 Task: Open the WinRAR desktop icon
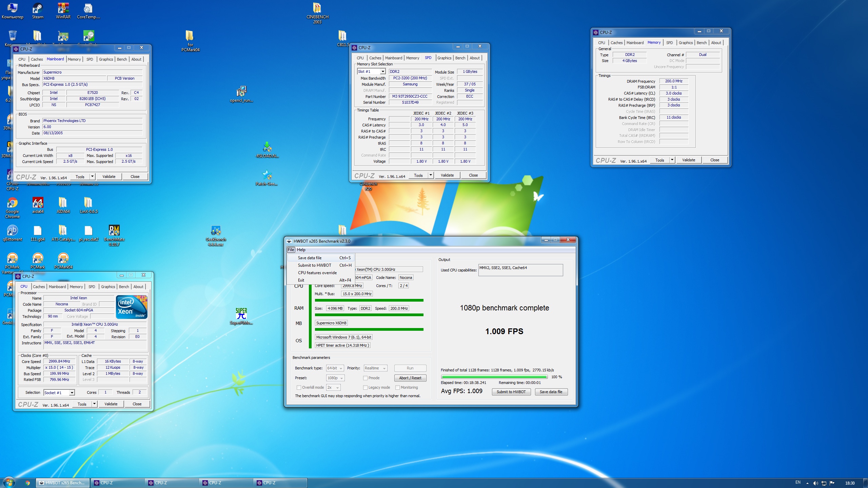(x=63, y=11)
